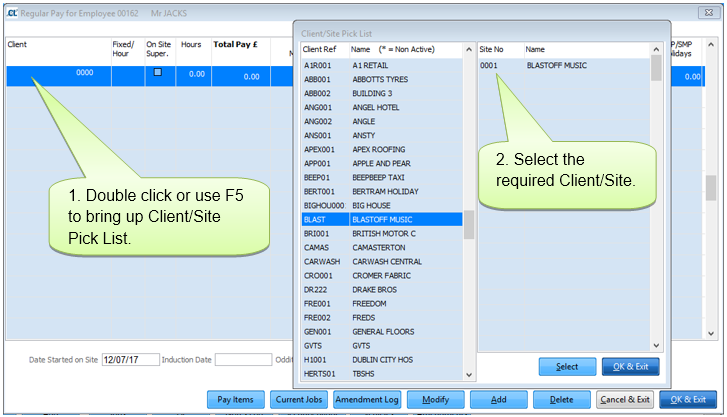Click OK & Exit in the pick list
The width and height of the screenshot is (727, 417).
(x=635, y=366)
